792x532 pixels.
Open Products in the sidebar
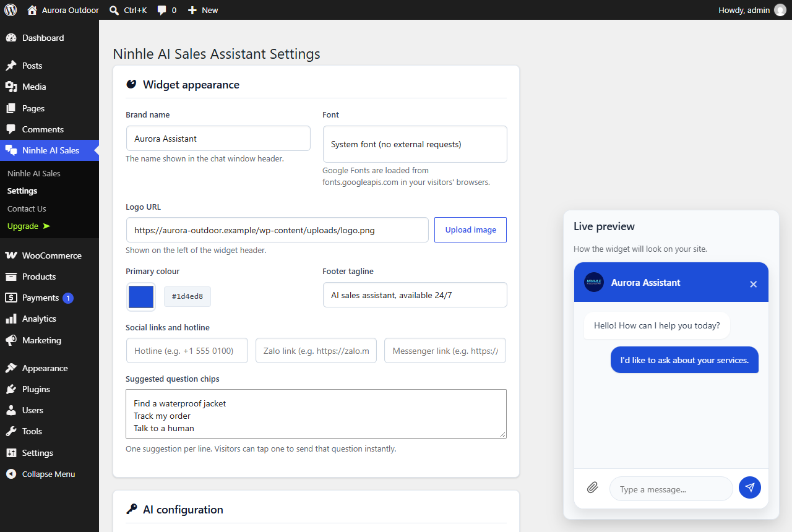[49, 277]
